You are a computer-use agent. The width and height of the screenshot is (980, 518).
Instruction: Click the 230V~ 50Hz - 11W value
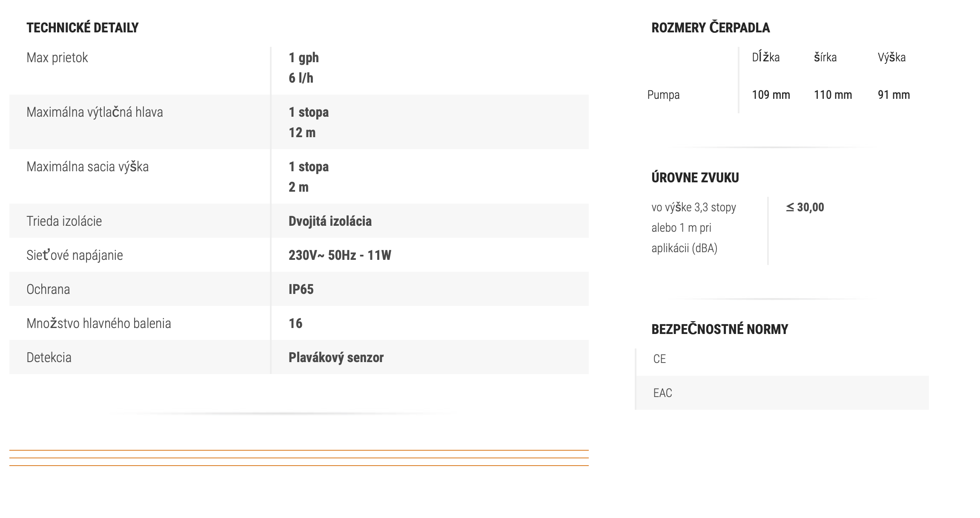340,255
